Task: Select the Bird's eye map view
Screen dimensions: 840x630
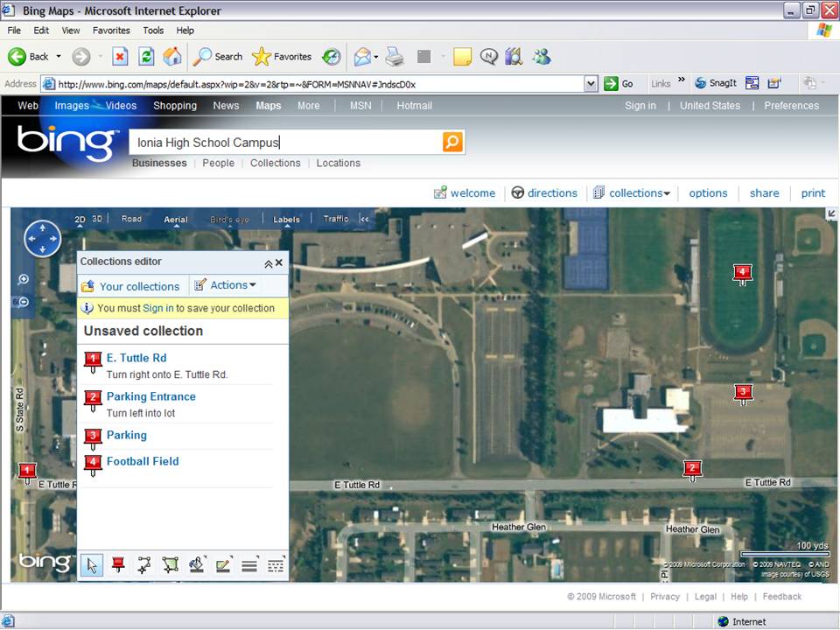Action: pos(230,219)
